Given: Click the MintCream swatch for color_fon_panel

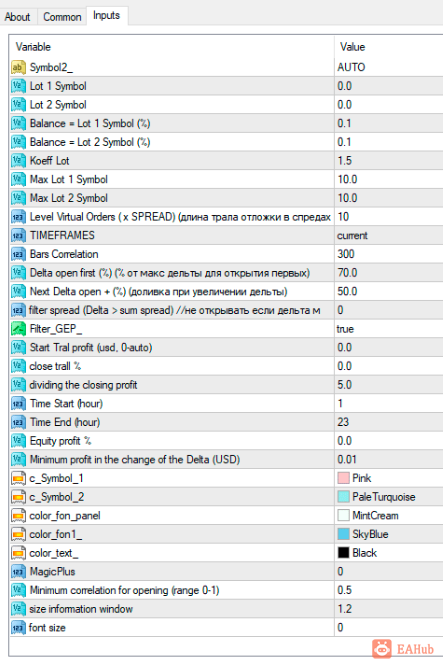Looking at the screenshot, I should (x=343, y=516).
